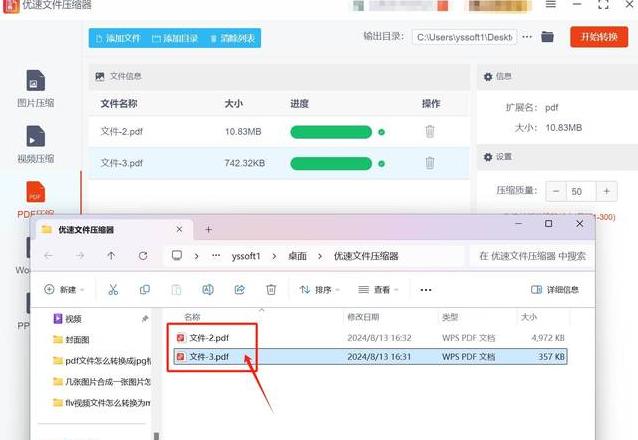
Task: Click the PC monitor icon in address bar
Action: click(177, 256)
